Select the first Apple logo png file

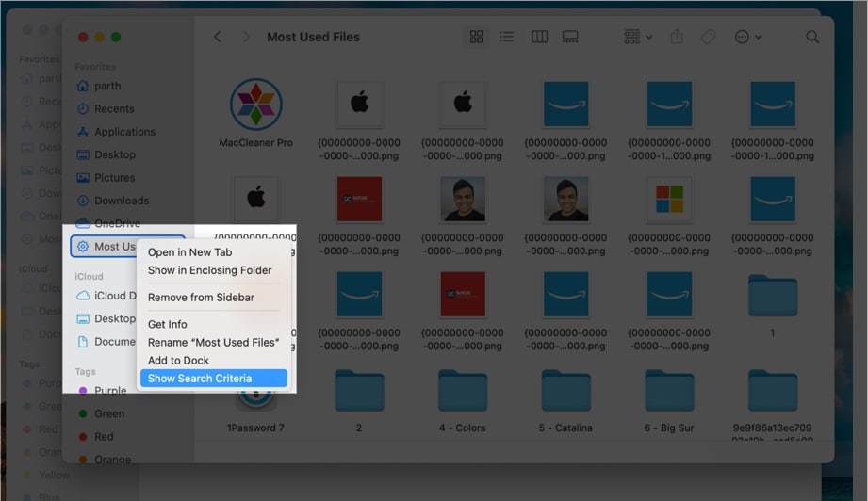click(359, 104)
